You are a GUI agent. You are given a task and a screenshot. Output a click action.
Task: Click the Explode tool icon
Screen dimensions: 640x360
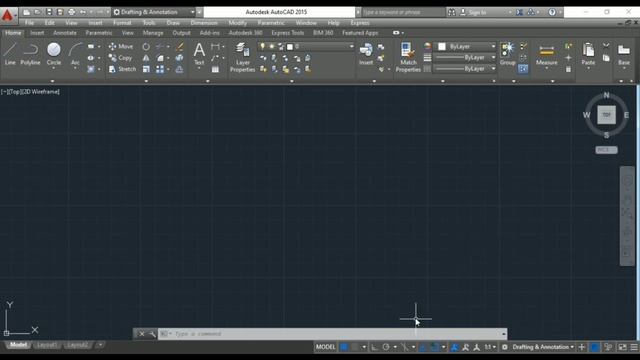click(179, 58)
